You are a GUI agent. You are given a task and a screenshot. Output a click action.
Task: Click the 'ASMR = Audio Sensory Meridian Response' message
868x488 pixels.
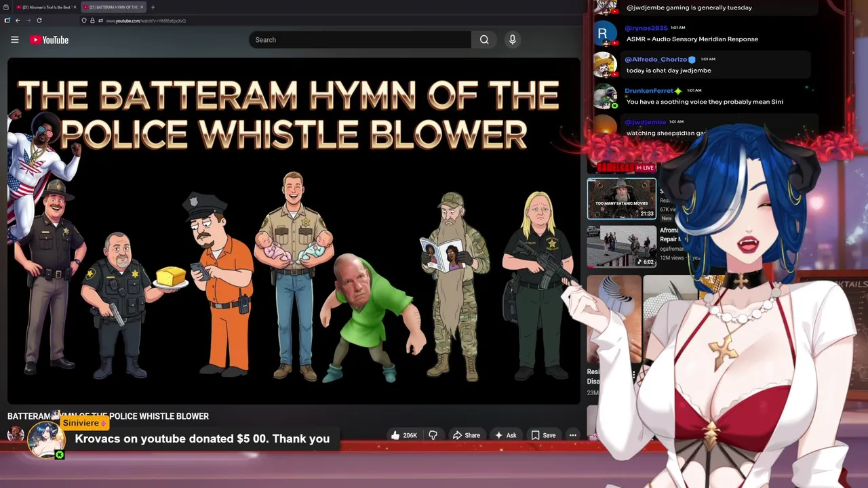click(x=692, y=39)
